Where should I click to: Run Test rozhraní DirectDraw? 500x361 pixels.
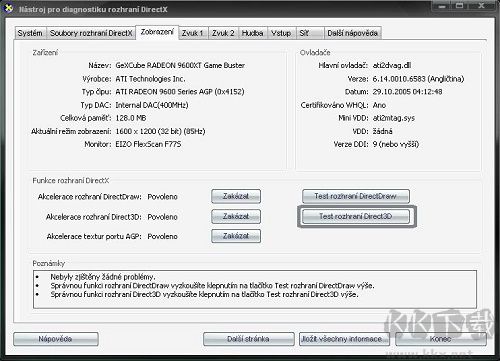click(x=356, y=196)
